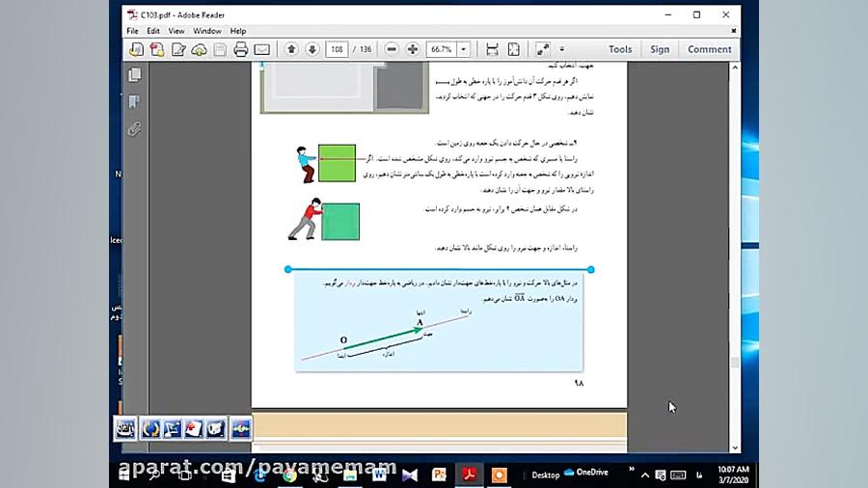
Task: Click the Print icon in toolbar
Action: [x=241, y=49]
